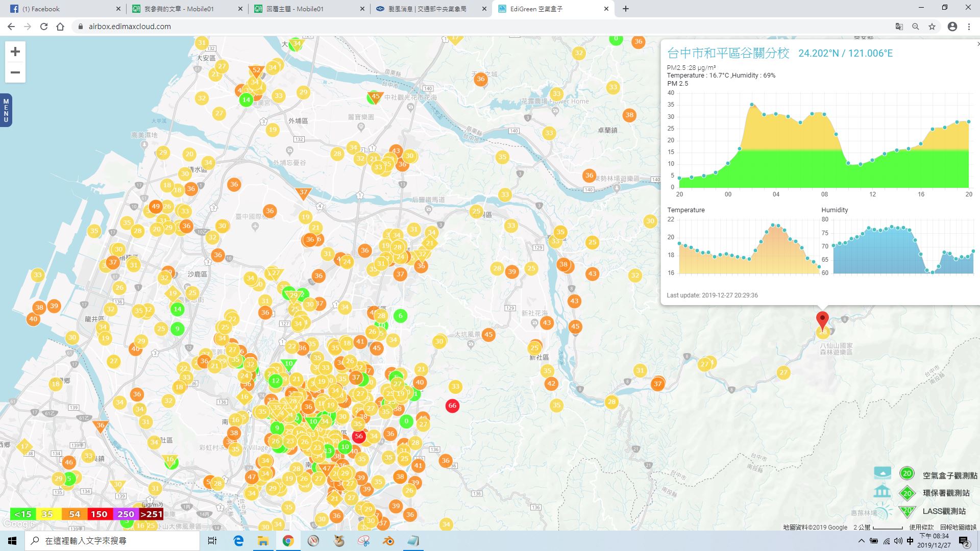Click the LASS觀測站 legend label
The image size is (980, 551).
click(x=944, y=511)
